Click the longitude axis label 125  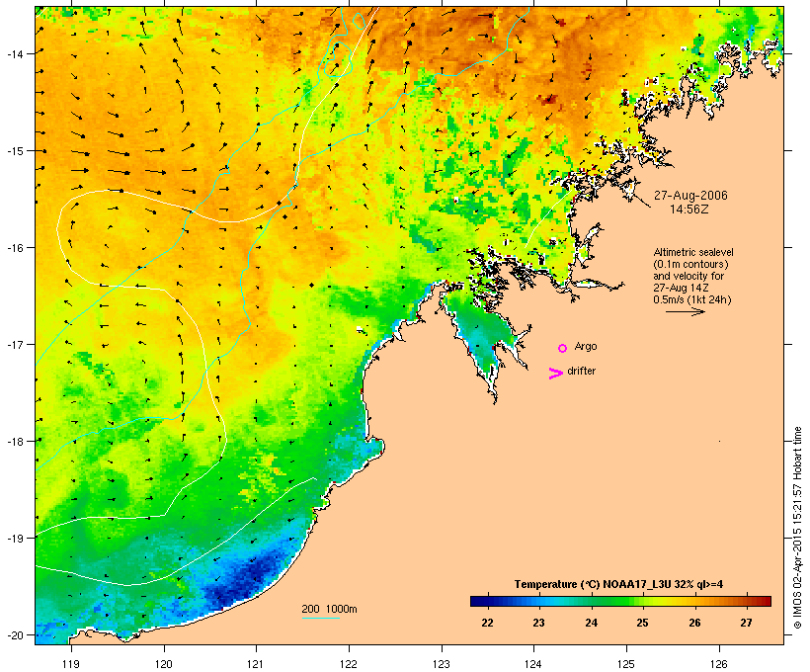click(x=626, y=664)
